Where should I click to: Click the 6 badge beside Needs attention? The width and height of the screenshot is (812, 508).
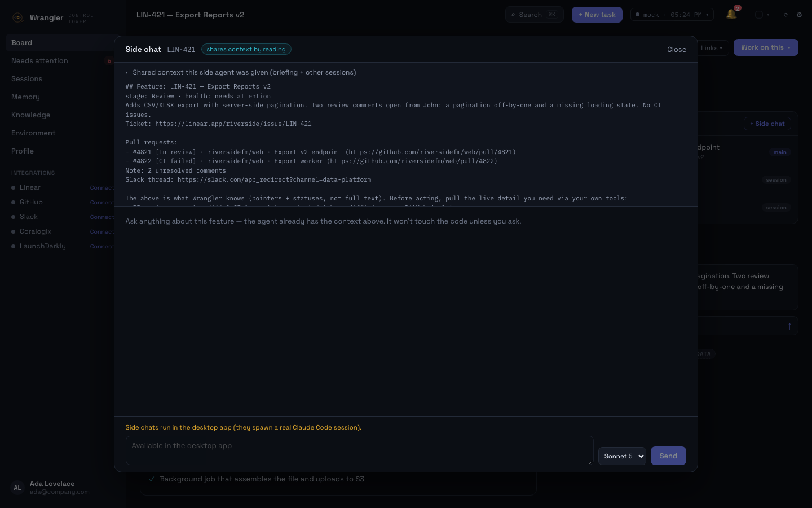[x=109, y=61]
